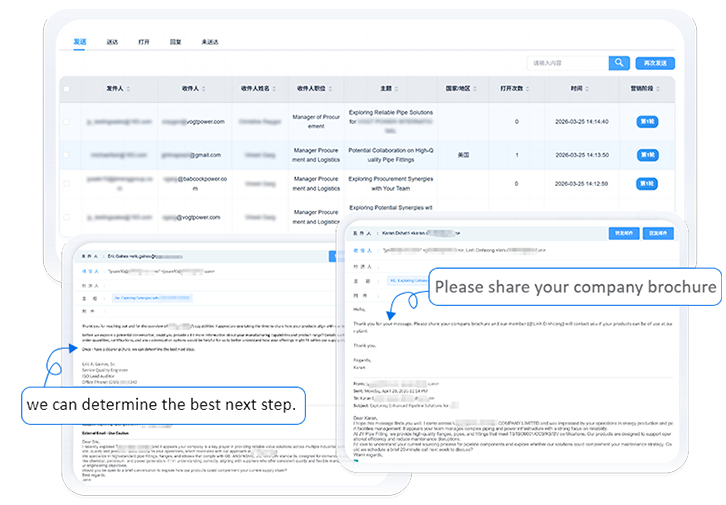Click the open count '1' cell
The image size is (726, 505).
point(517,155)
